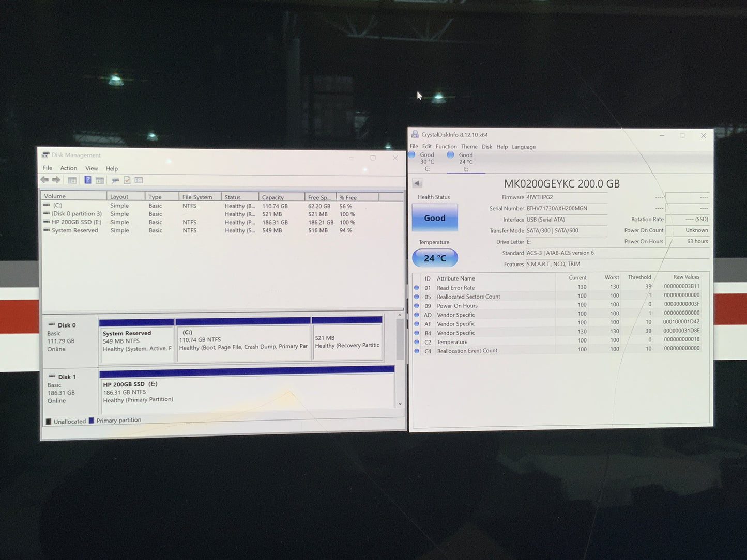Click the Primary partition legend color swatch
The height and width of the screenshot is (560, 747).
[x=92, y=421]
